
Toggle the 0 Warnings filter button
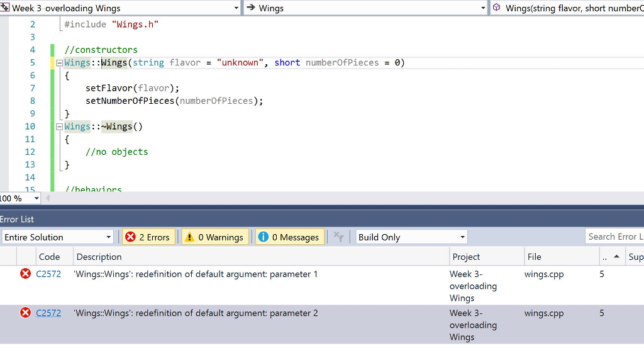(215, 237)
